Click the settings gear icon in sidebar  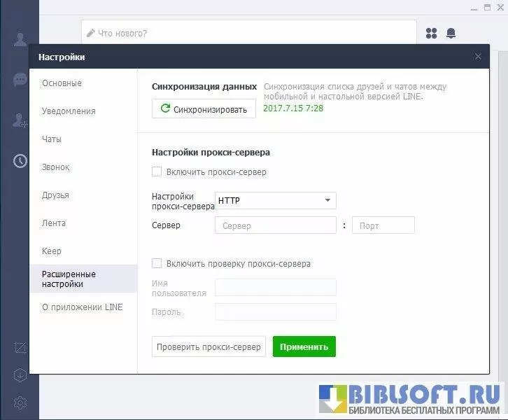20,402
